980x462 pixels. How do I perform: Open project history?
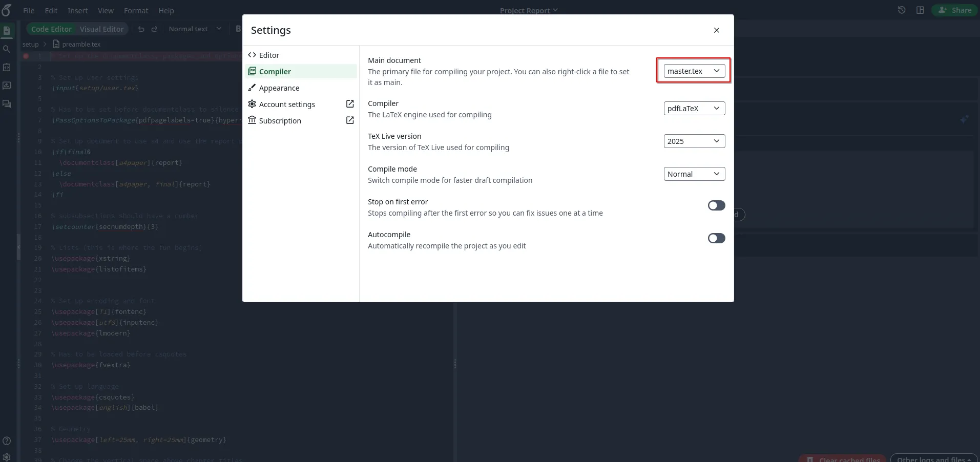[x=902, y=10]
